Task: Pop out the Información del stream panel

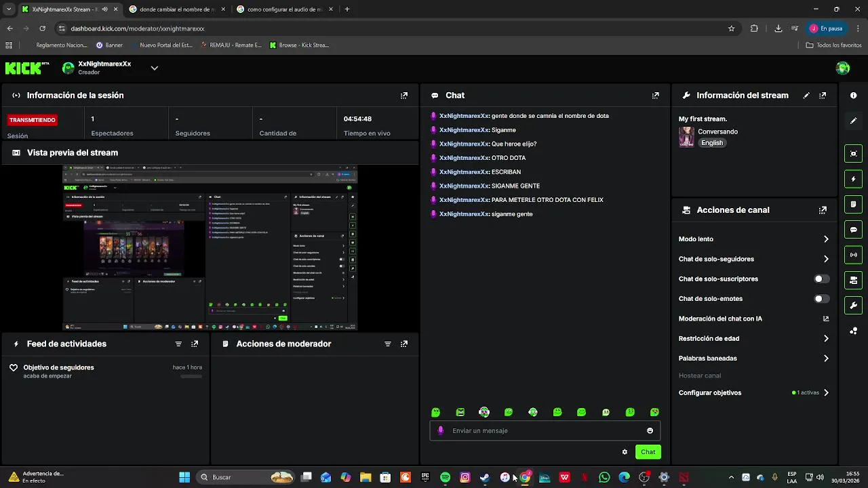Action: tap(823, 96)
